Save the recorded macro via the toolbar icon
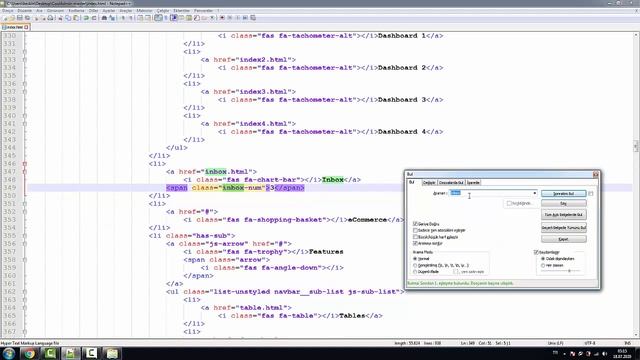This screenshot has height=360, width=640. pos(253,18)
